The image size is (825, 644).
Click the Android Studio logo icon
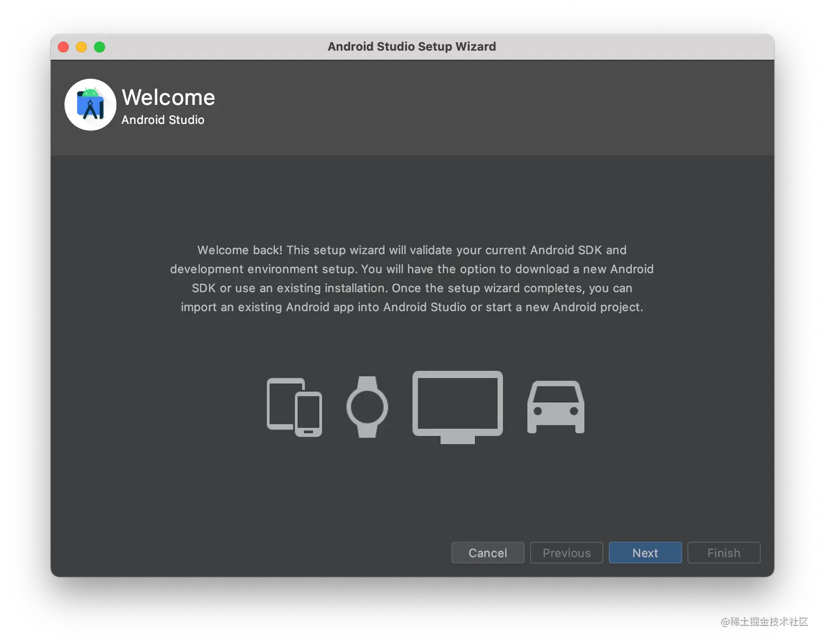[91, 105]
